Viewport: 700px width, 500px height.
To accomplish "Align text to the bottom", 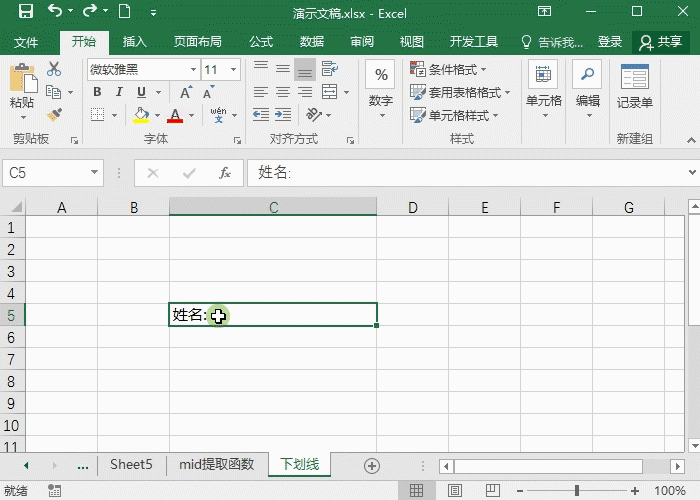I will pos(305,69).
